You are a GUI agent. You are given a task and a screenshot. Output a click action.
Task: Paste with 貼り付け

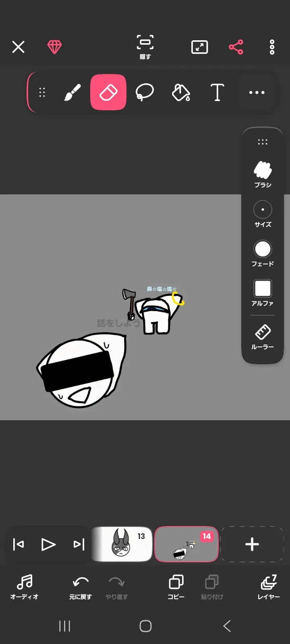tap(212, 587)
